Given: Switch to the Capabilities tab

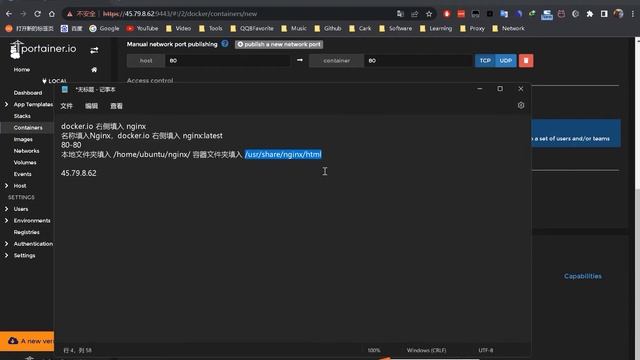Looking at the screenshot, I should click(x=582, y=276).
